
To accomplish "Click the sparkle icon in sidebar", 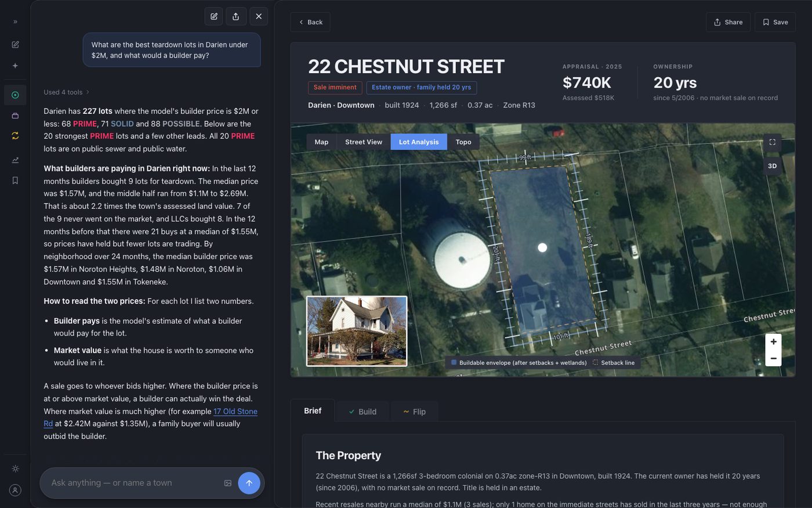I will pos(15,66).
